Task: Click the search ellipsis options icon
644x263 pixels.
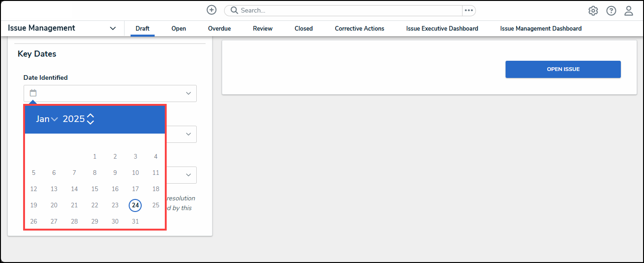Action: 469,10
